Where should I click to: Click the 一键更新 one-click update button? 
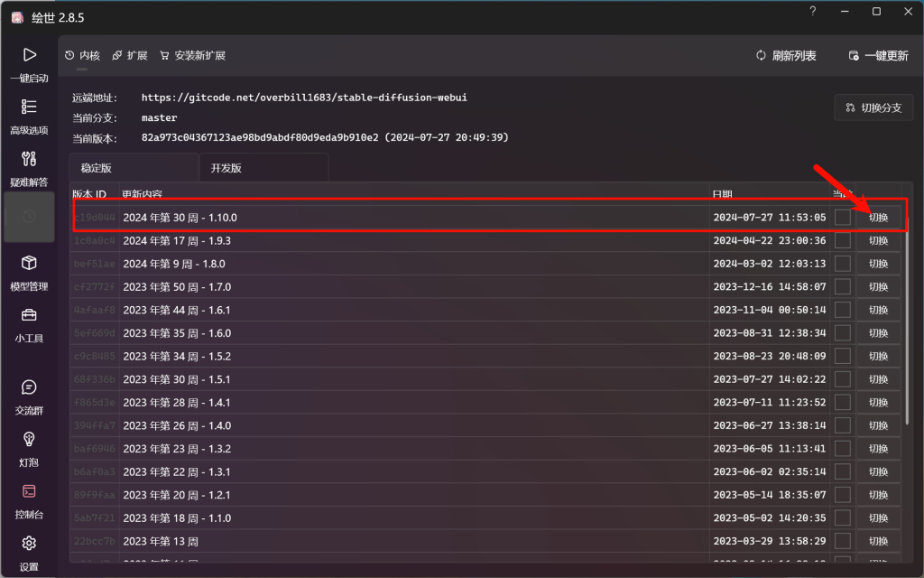pyautogui.click(x=878, y=56)
